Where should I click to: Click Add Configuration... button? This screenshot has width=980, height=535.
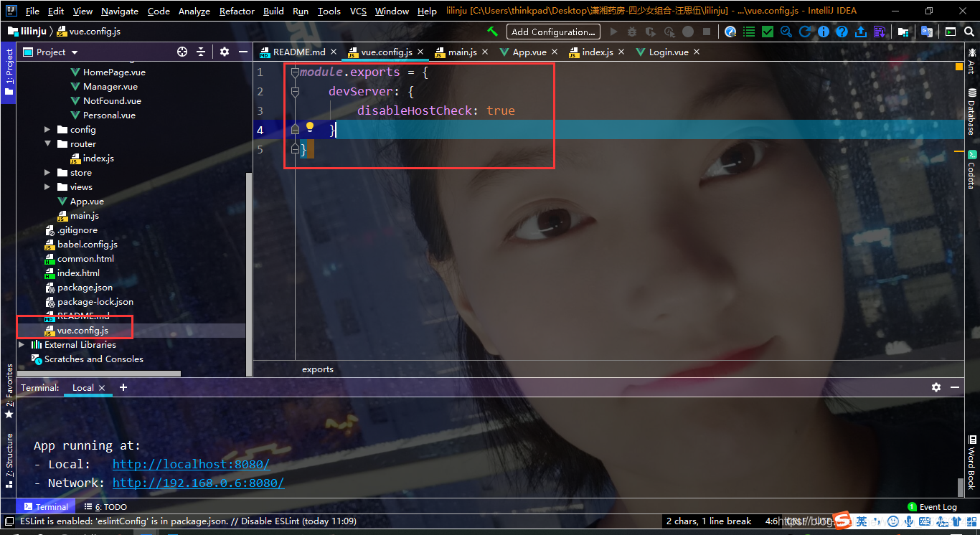552,32
